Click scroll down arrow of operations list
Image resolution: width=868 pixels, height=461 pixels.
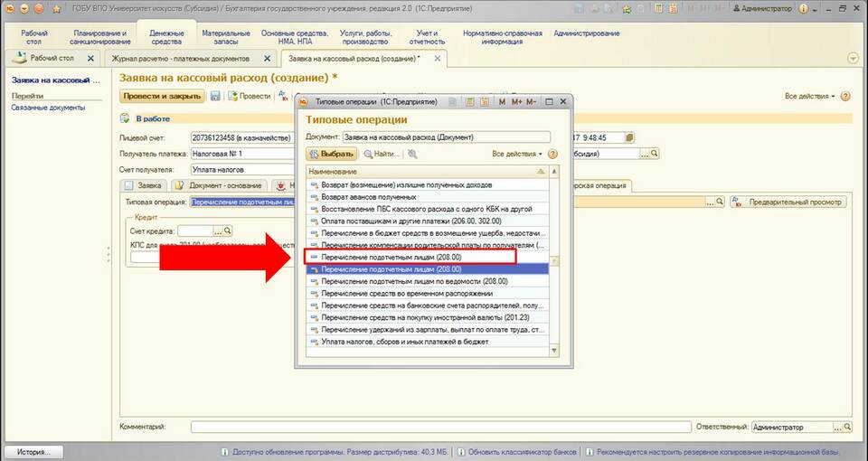click(554, 351)
